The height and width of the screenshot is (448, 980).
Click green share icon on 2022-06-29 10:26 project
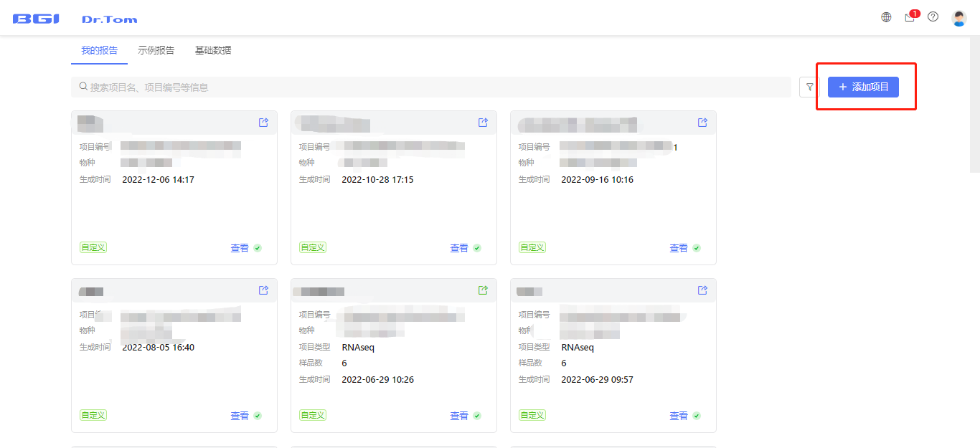tap(483, 290)
